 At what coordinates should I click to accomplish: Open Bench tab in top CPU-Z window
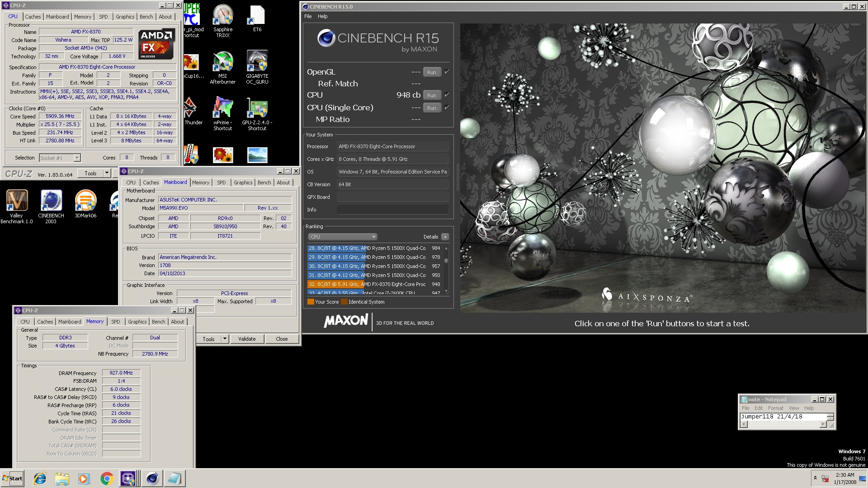tap(146, 17)
